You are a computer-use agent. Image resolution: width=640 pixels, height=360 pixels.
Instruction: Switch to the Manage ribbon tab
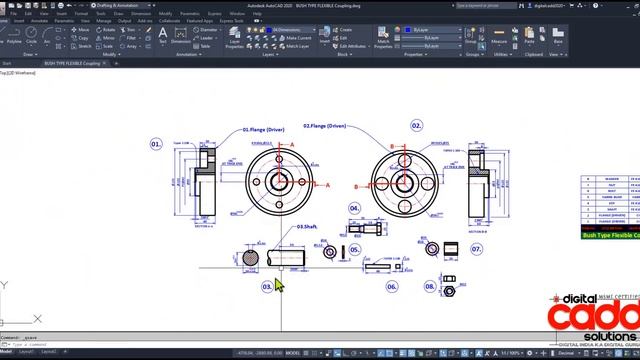(x=104, y=21)
